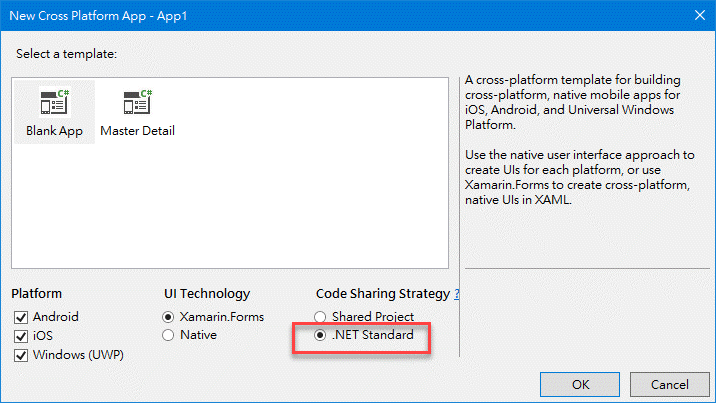Click the Xamarin.Forms description paragraph

coord(579,177)
